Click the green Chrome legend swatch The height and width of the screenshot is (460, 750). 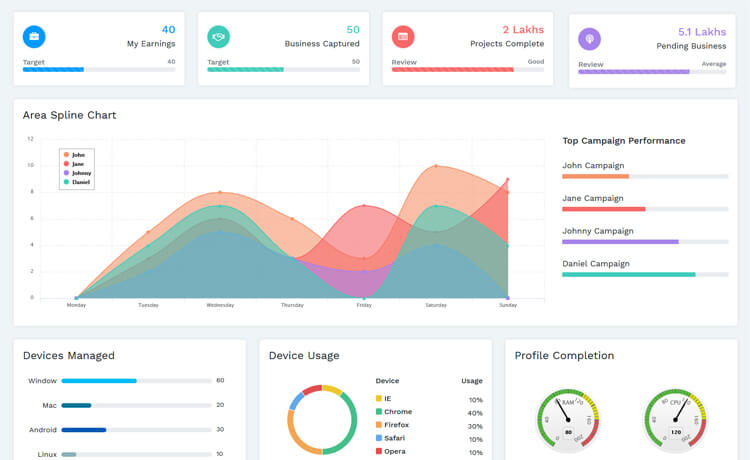(x=379, y=412)
